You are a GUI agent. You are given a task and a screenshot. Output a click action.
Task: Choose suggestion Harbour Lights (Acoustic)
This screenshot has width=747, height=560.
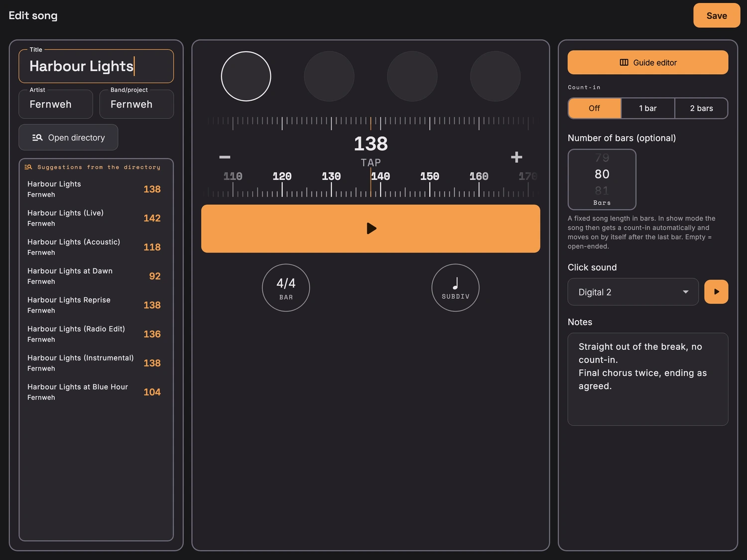(x=96, y=247)
